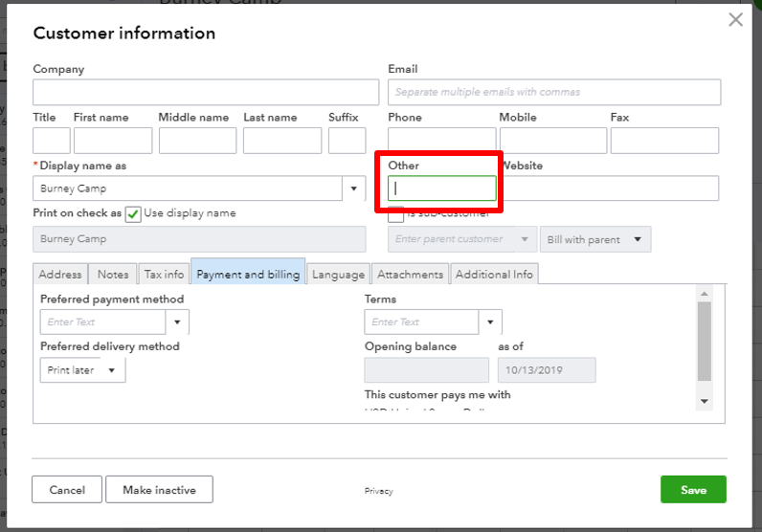
Task: Select the Tax info tab
Action: [x=164, y=275]
